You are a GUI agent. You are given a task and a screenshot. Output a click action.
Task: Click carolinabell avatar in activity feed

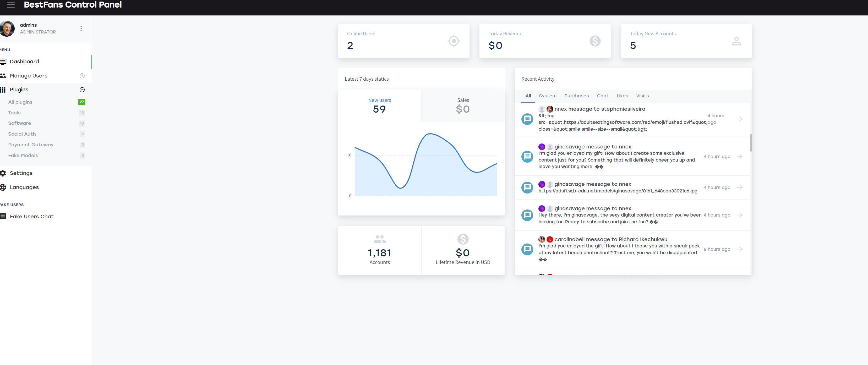(542, 239)
